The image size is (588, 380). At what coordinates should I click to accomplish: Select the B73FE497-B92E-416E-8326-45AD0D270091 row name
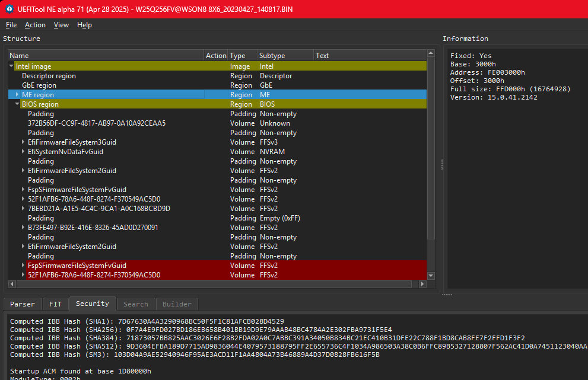(x=93, y=228)
